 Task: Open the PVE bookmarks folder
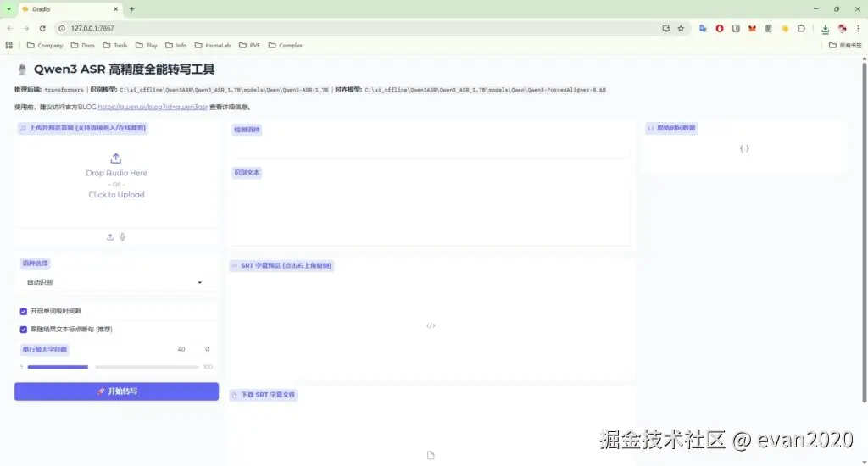(250, 46)
